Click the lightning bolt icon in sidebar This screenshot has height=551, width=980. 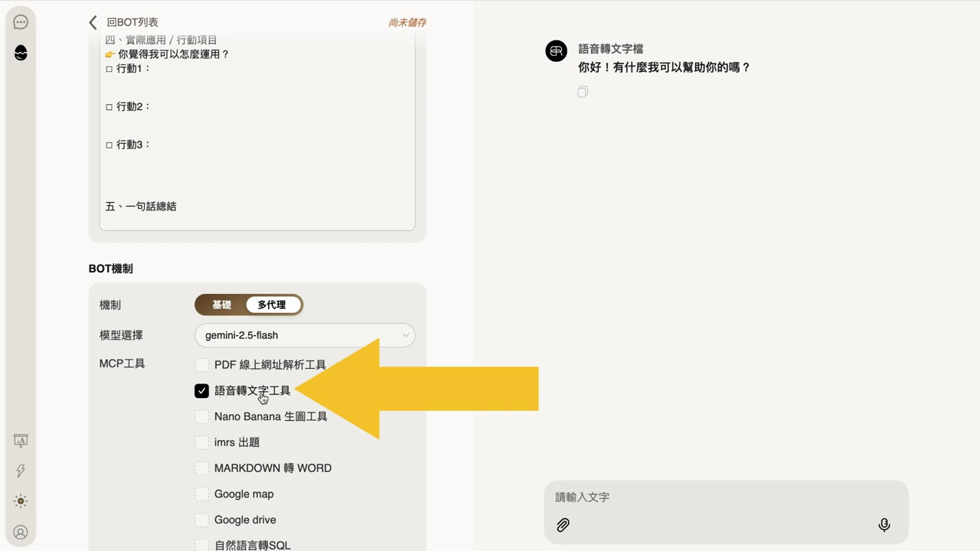pyautogui.click(x=21, y=471)
